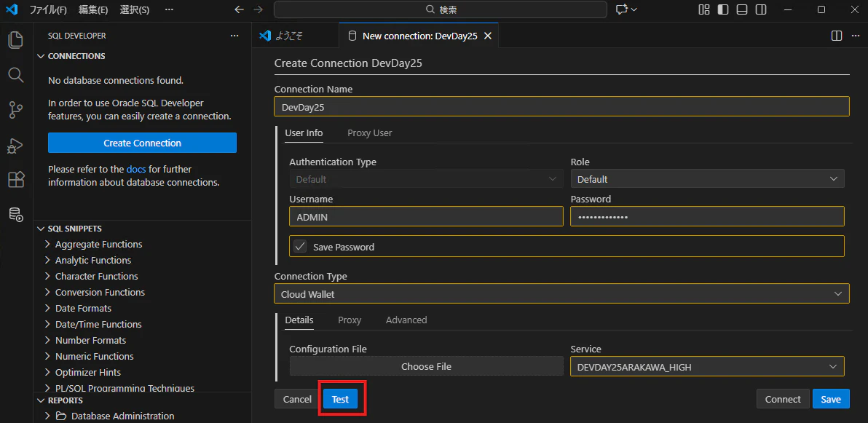Test the DevDay25 connection
The image size is (868, 423).
341,399
